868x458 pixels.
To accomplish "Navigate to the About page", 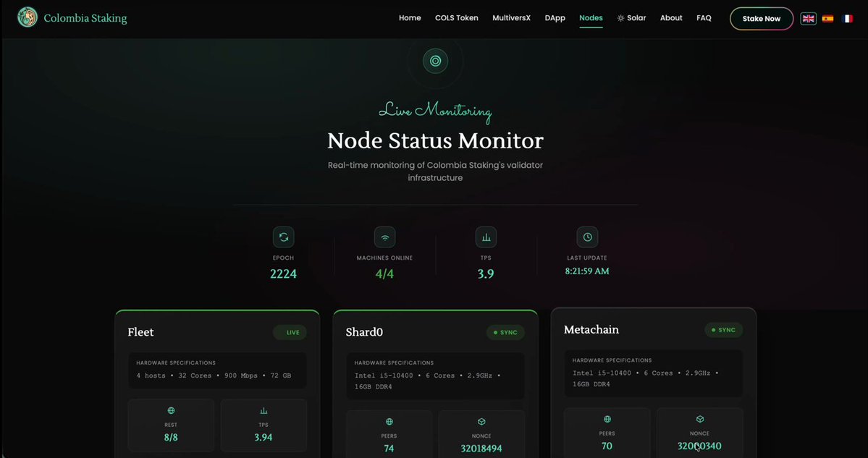I will [x=671, y=18].
